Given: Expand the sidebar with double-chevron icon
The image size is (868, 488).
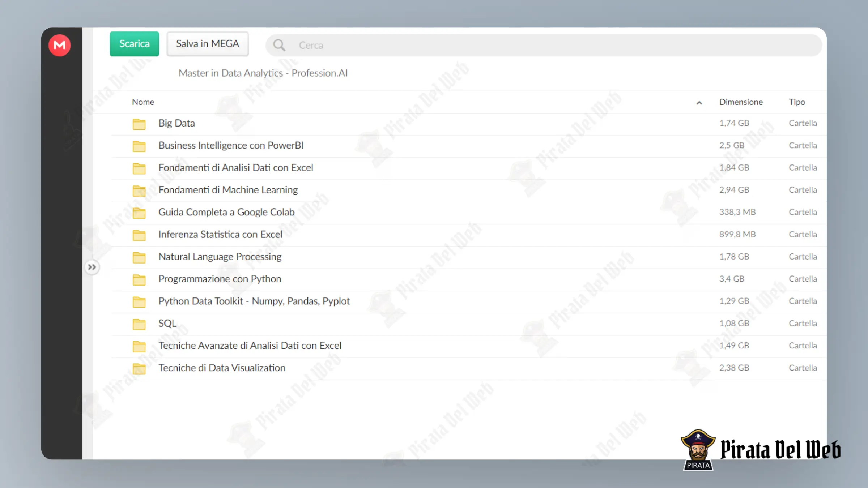Looking at the screenshot, I should tap(92, 267).
